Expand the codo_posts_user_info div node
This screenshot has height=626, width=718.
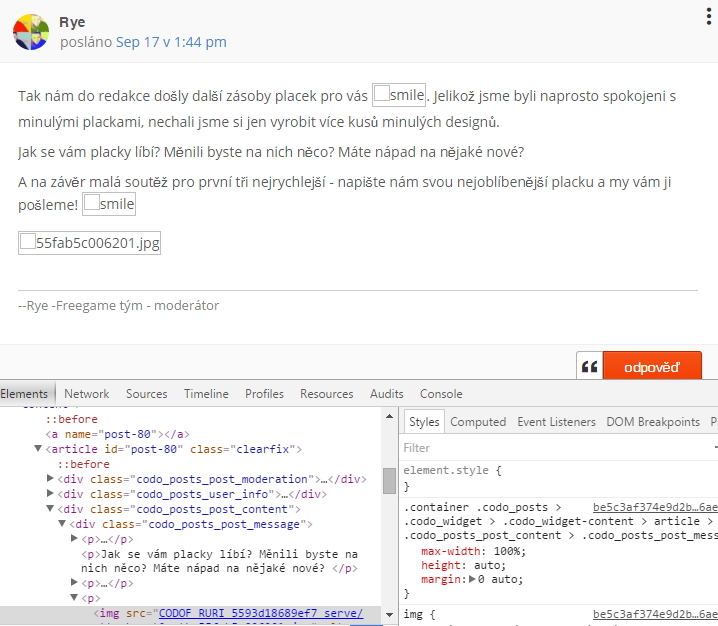point(50,493)
